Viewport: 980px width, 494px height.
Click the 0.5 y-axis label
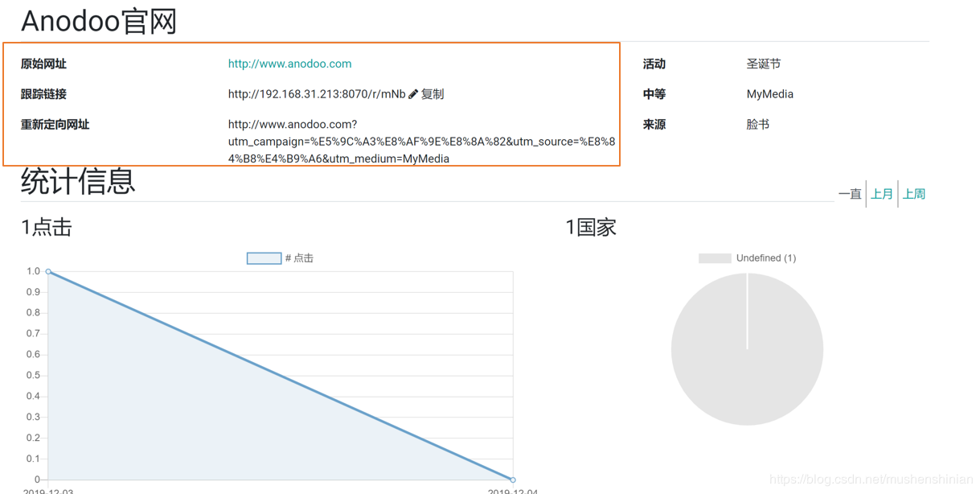pyautogui.click(x=33, y=376)
